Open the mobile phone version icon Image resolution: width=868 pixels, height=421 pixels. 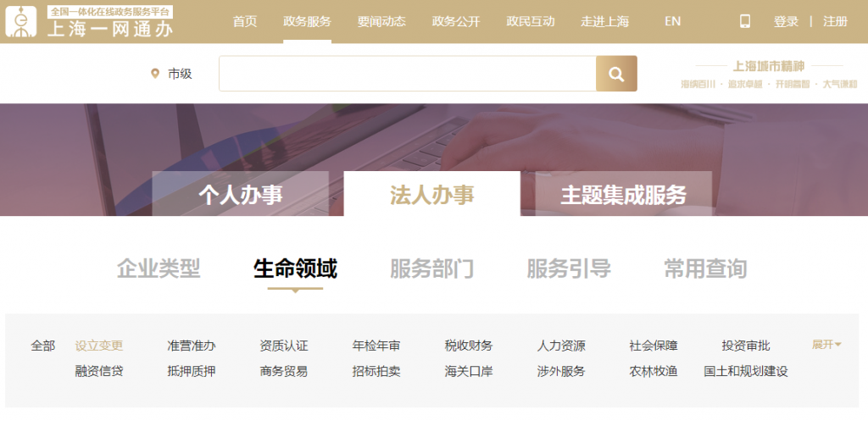pyautogui.click(x=745, y=21)
